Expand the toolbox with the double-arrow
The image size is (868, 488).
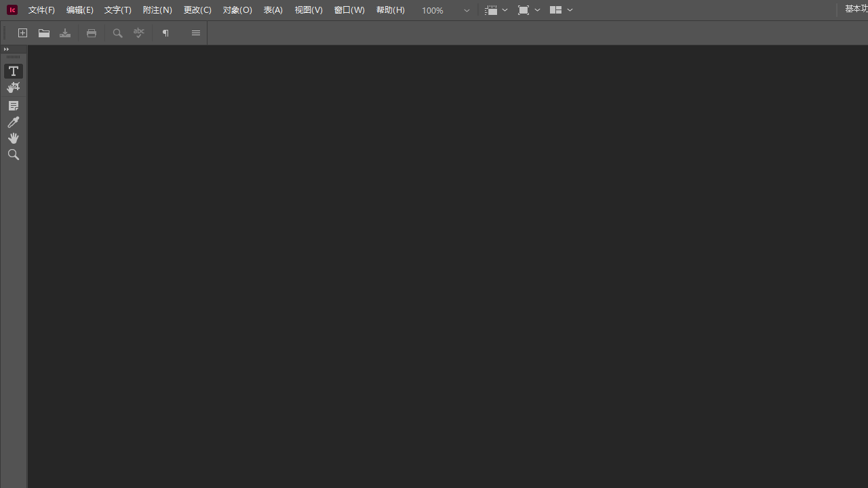tap(6, 49)
